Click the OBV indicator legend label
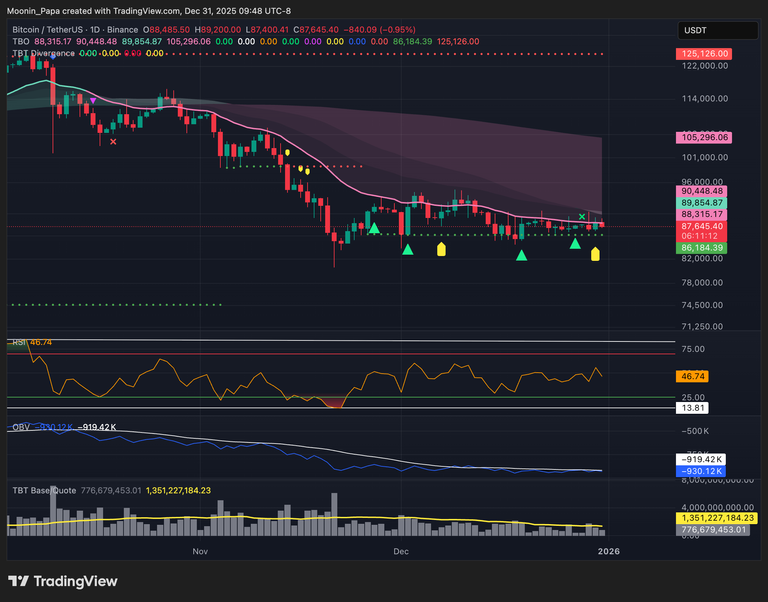Screen dimensions: 768x602 click(x=20, y=427)
